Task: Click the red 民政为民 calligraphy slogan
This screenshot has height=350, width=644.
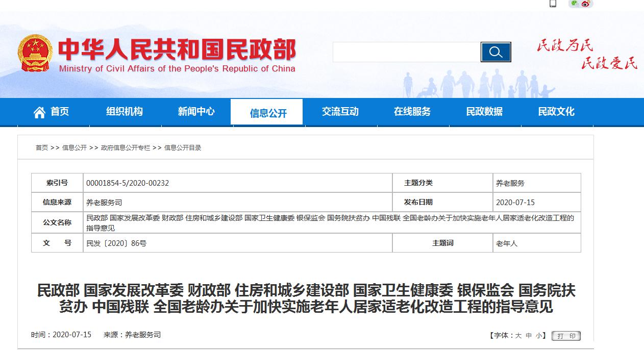Action: tap(565, 45)
